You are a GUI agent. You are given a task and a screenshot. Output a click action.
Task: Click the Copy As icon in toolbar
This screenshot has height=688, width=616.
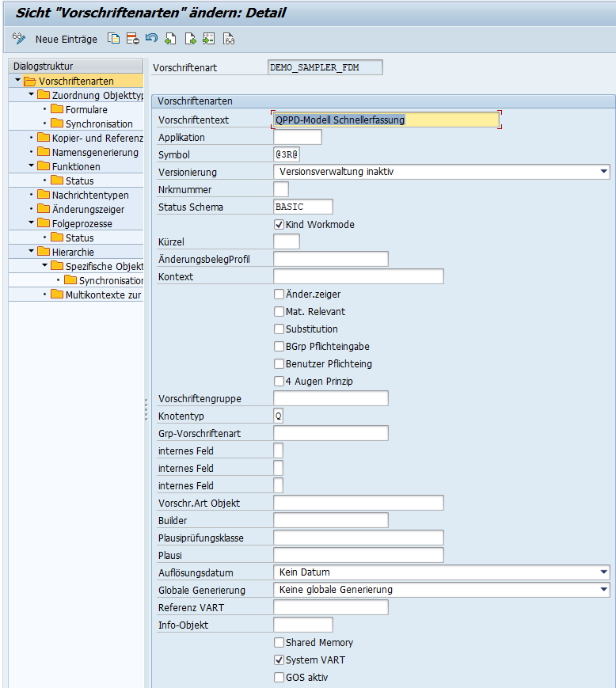coord(114,39)
